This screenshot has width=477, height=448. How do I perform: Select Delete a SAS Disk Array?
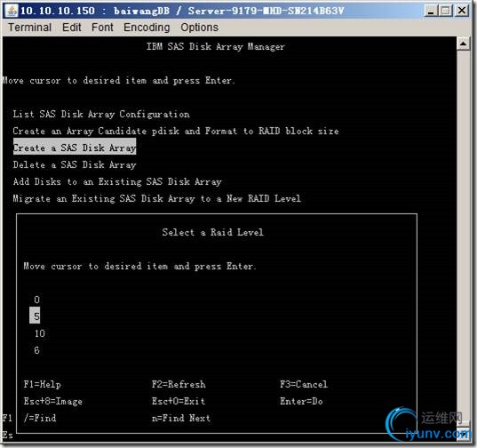point(75,165)
